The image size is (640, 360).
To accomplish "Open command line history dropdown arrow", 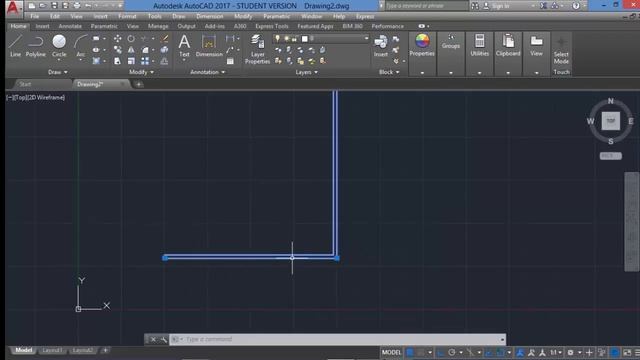I will [x=502, y=339].
